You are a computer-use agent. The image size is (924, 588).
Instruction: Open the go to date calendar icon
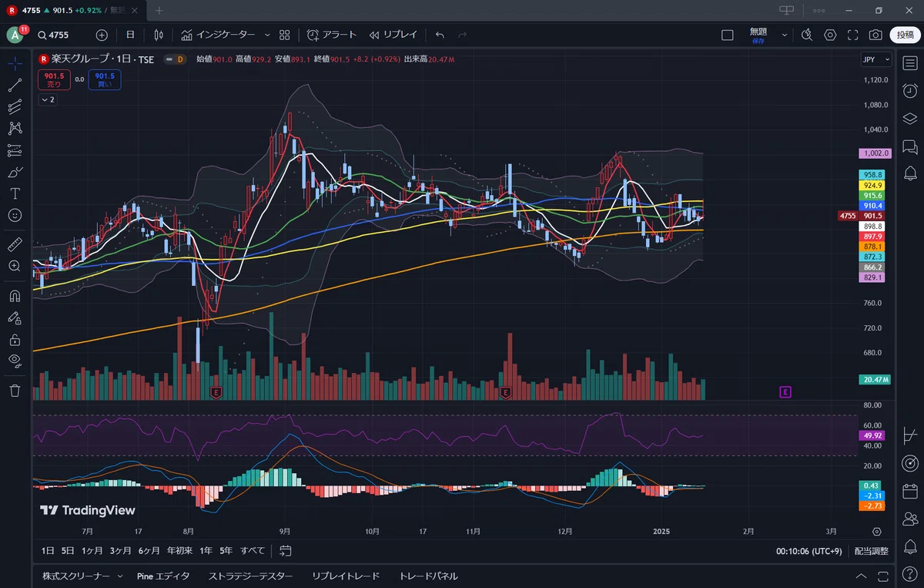pos(286,550)
